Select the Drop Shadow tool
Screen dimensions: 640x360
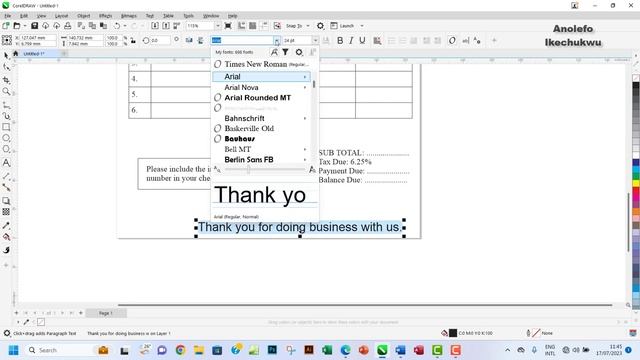(x=6, y=201)
